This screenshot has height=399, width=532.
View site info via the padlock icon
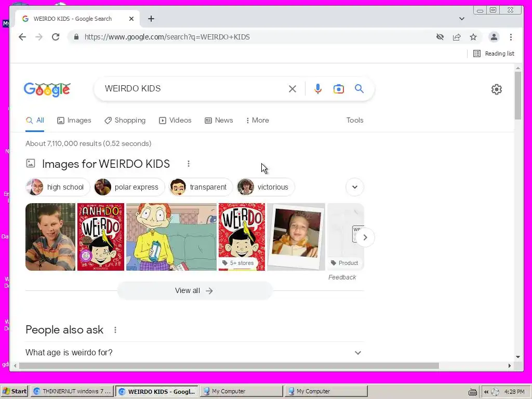77,37
